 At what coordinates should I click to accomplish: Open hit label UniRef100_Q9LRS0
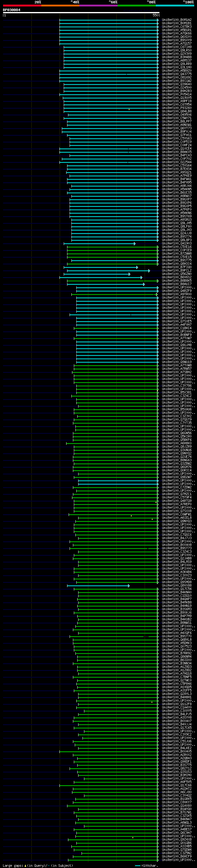pos(177,50)
